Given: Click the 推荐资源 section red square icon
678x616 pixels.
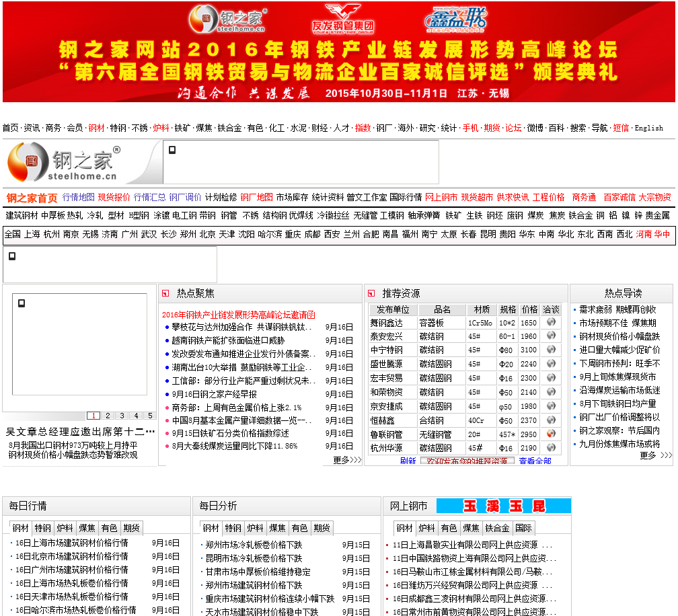Looking at the screenshot, I should 371,293.
